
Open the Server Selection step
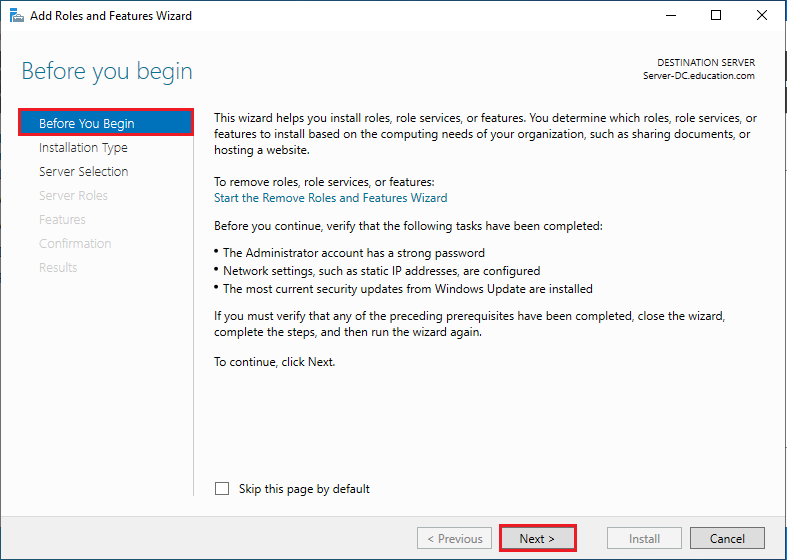[83, 172]
